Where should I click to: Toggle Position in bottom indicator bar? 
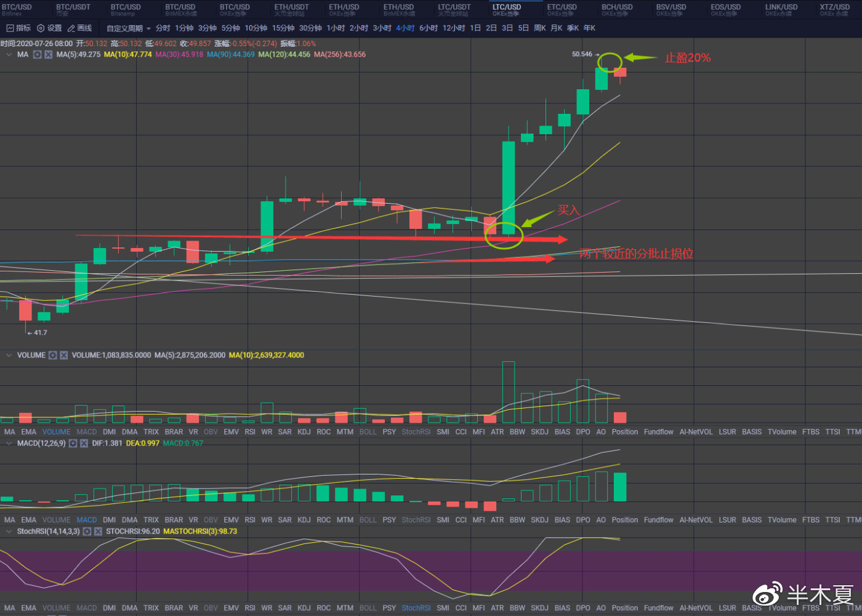tap(625, 608)
